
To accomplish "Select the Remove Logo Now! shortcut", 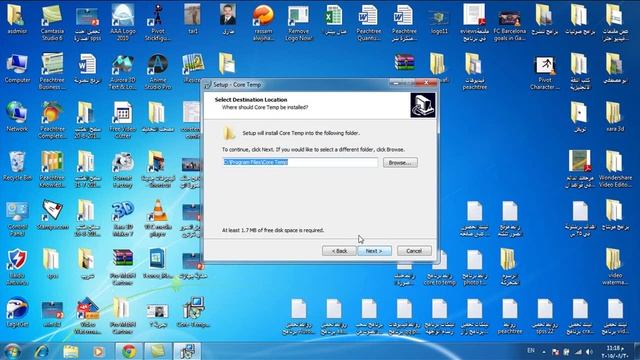I will pos(298,22).
